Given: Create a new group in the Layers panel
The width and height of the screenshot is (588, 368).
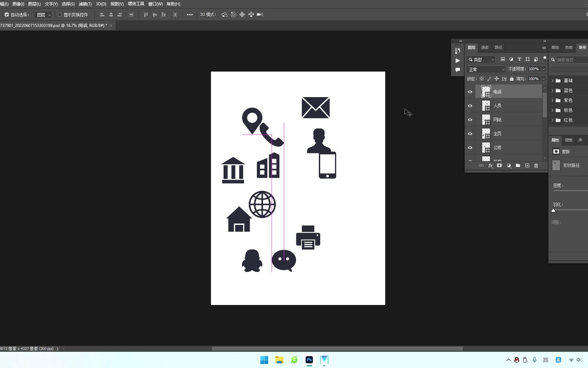Looking at the screenshot, I should click(518, 166).
